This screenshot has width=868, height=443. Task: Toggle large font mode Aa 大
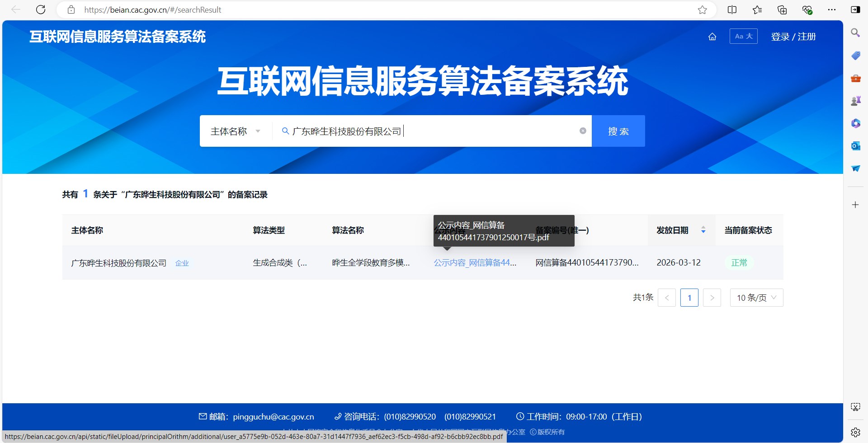pos(743,36)
